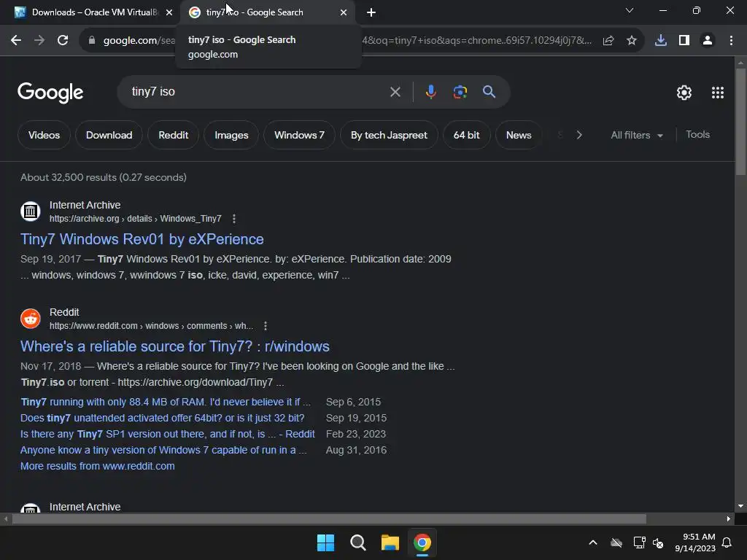The height and width of the screenshot is (560, 747).
Task: Select the Videos filter chip
Action: (x=44, y=135)
